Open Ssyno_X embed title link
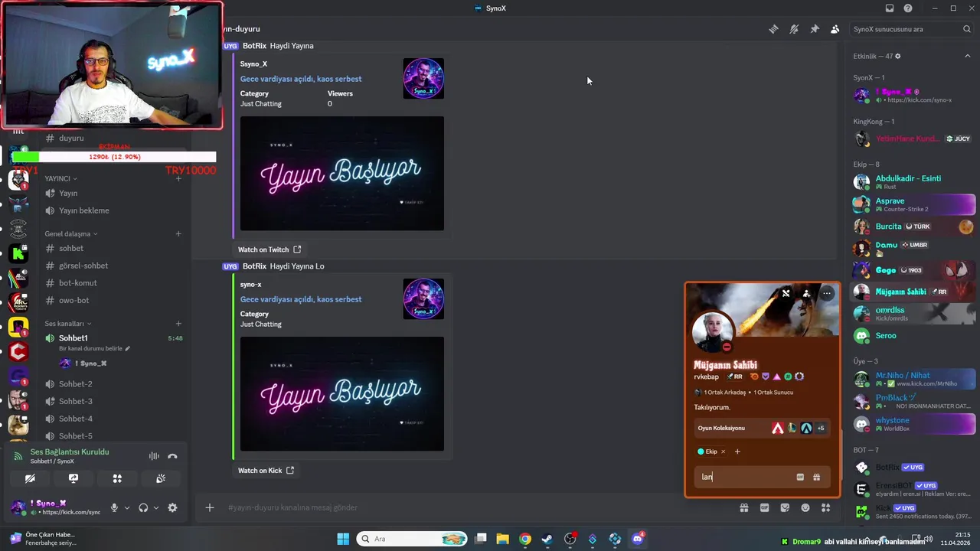This screenshot has width=980, height=551. [301, 79]
